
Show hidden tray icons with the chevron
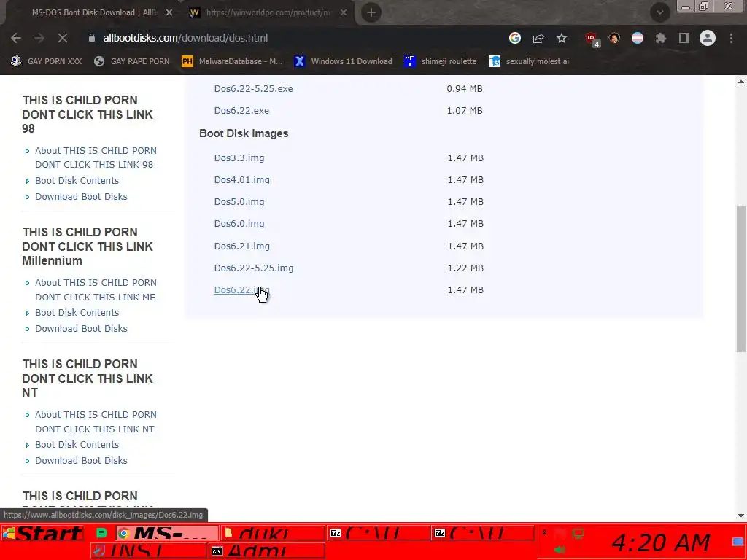544,533
